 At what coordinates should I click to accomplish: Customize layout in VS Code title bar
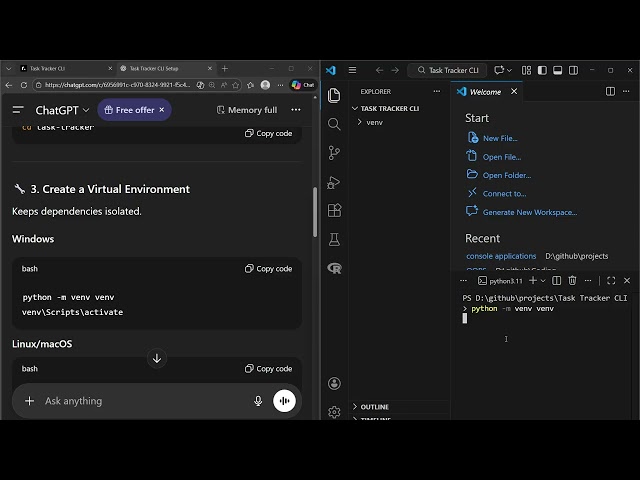(527, 70)
